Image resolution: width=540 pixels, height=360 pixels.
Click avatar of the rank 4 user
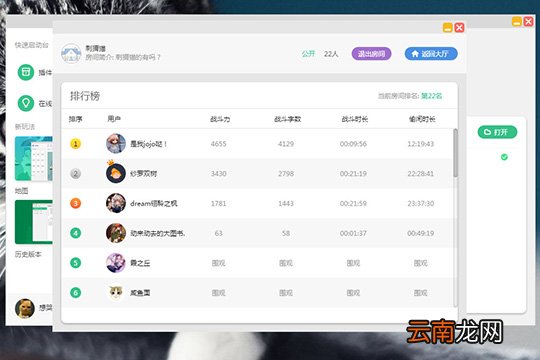(116, 233)
